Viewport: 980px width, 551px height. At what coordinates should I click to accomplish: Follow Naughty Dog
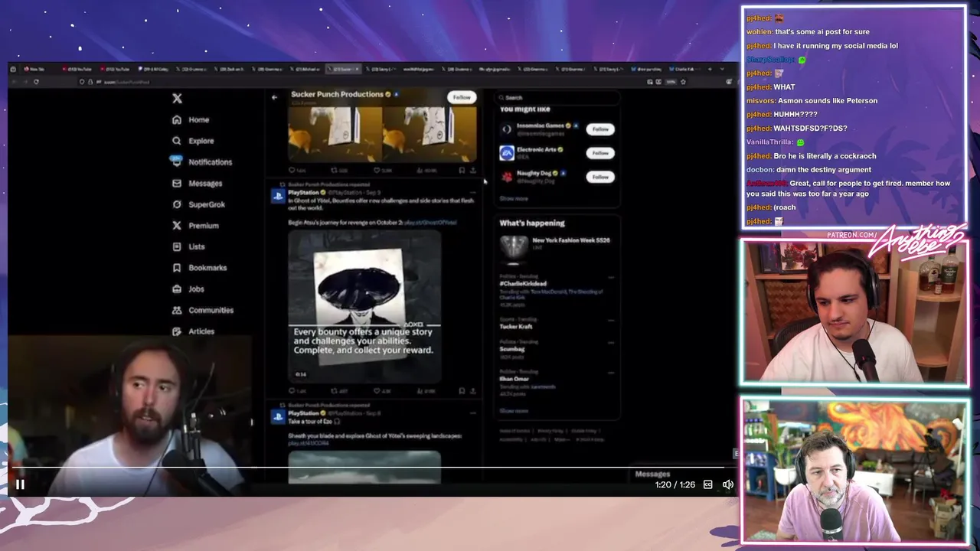coord(600,177)
